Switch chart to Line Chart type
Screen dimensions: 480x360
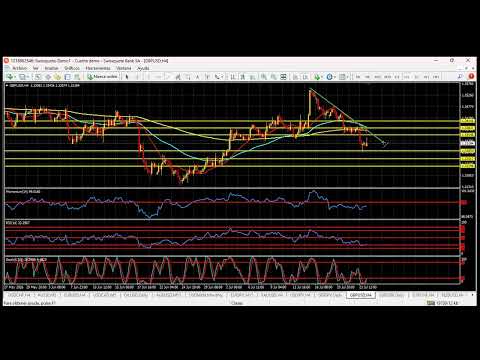(x=252, y=77)
